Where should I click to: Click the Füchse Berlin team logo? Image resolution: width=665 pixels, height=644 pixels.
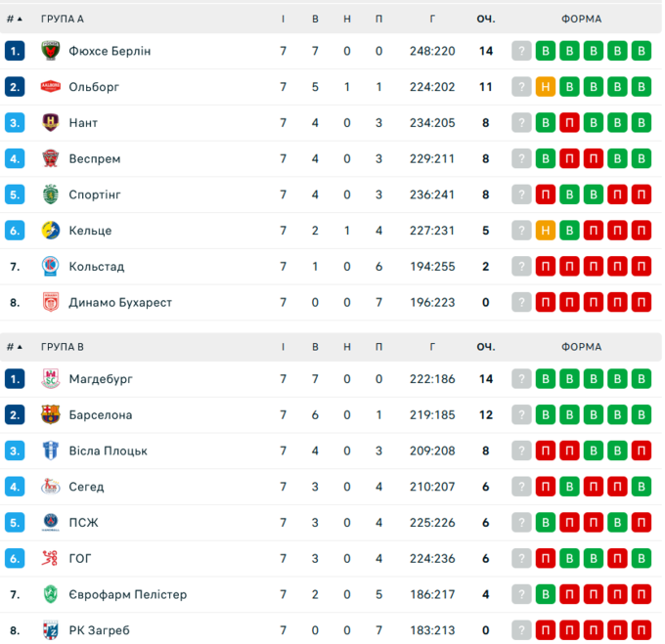[x=51, y=51]
